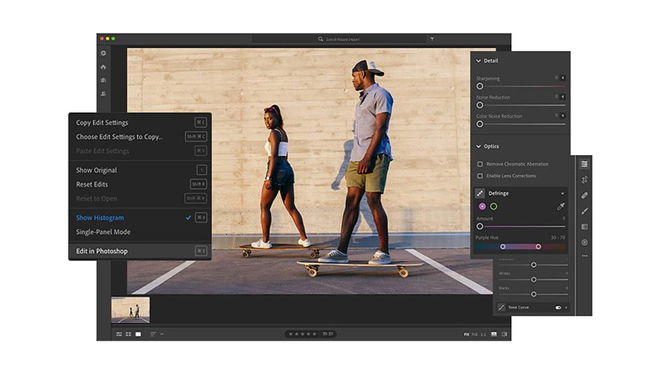
Task: Collapse the Detail section chevron
Action: point(479,61)
